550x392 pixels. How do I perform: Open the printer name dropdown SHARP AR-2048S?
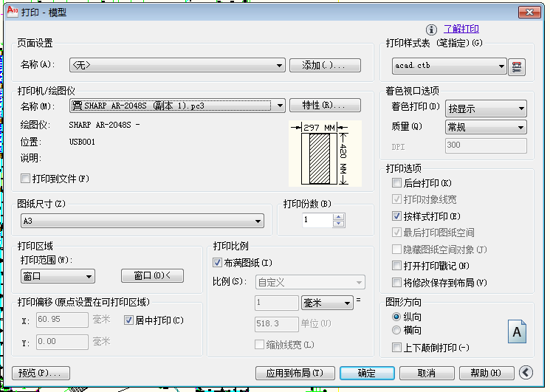click(177, 105)
